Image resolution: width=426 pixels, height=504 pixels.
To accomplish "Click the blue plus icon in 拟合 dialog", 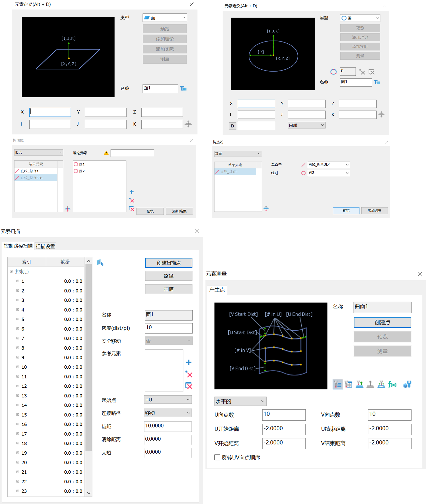I will (132, 192).
